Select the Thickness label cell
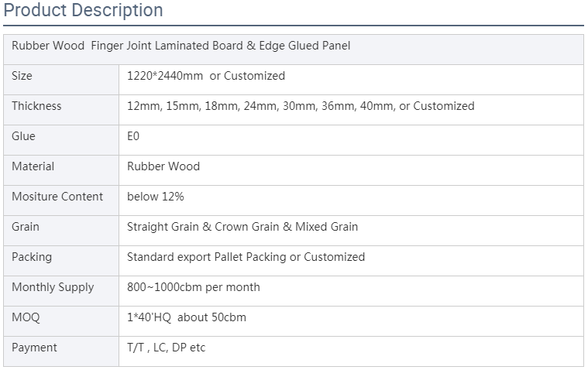 click(61, 110)
